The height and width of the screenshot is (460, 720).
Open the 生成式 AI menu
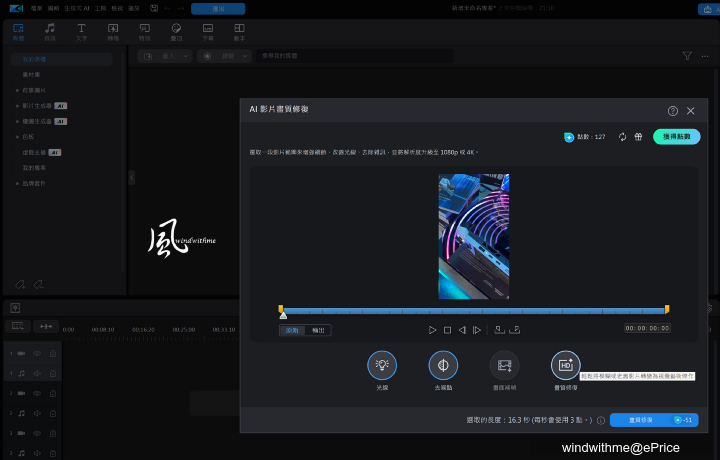pyautogui.click(x=77, y=8)
